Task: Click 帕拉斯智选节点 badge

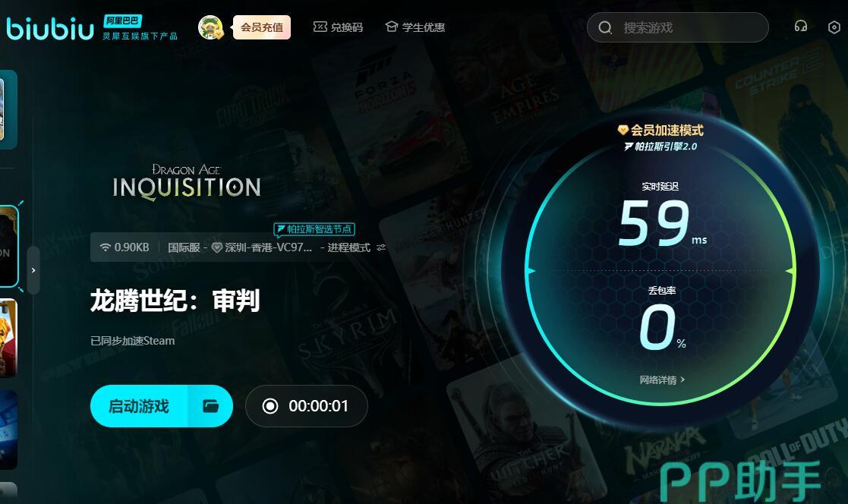Action: (x=314, y=229)
